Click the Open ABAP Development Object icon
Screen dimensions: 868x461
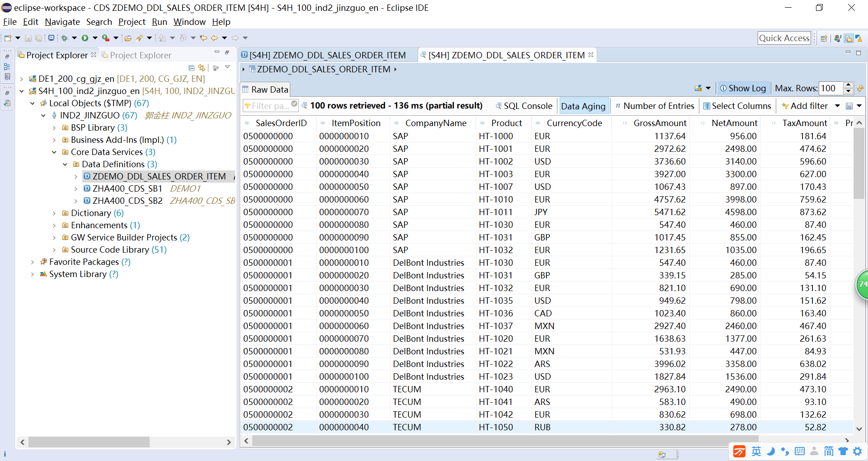click(x=128, y=38)
